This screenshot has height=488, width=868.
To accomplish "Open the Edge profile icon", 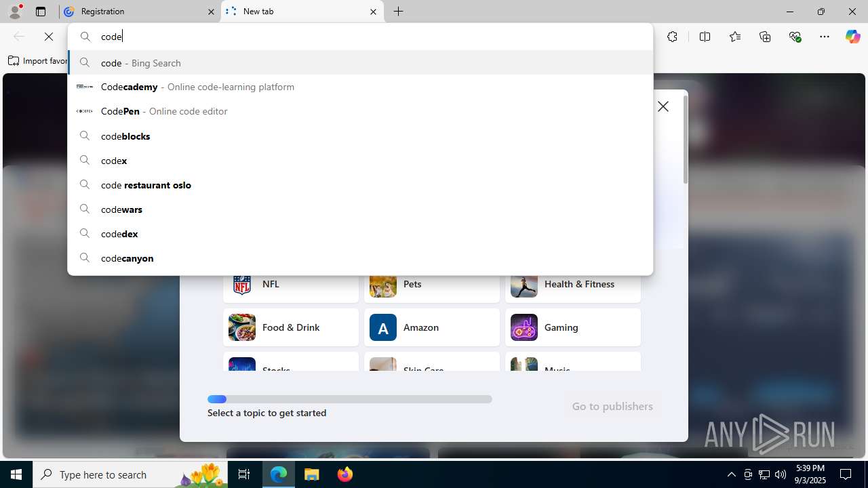I will [x=15, y=12].
